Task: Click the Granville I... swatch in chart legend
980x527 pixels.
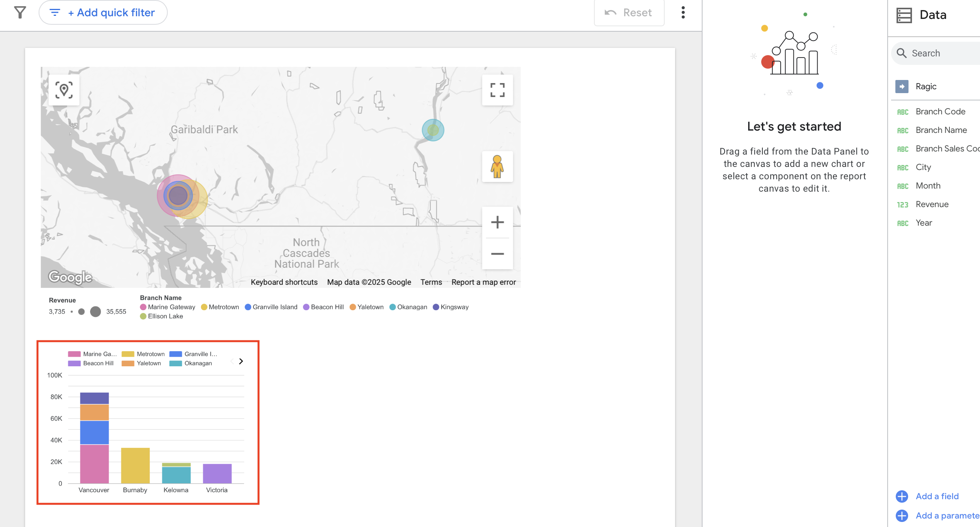Action: coord(175,354)
